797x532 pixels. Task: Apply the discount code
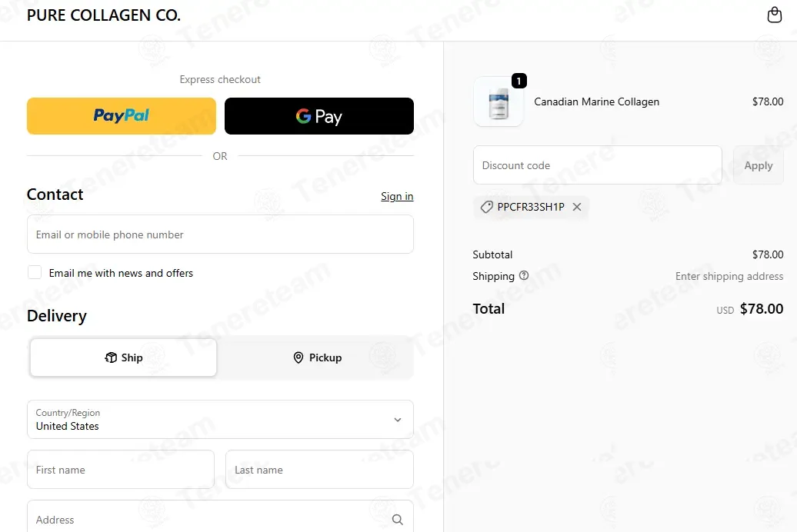[x=759, y=165]
